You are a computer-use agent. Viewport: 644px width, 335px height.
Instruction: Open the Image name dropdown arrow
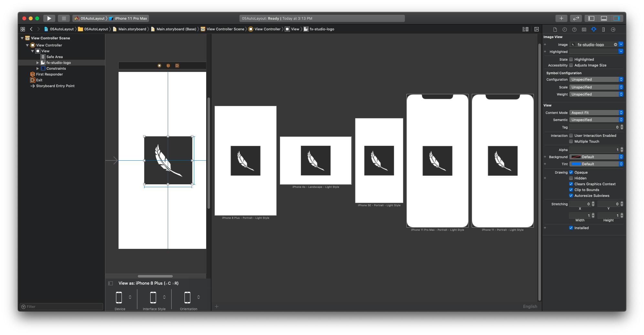click(x=621, y=45)
